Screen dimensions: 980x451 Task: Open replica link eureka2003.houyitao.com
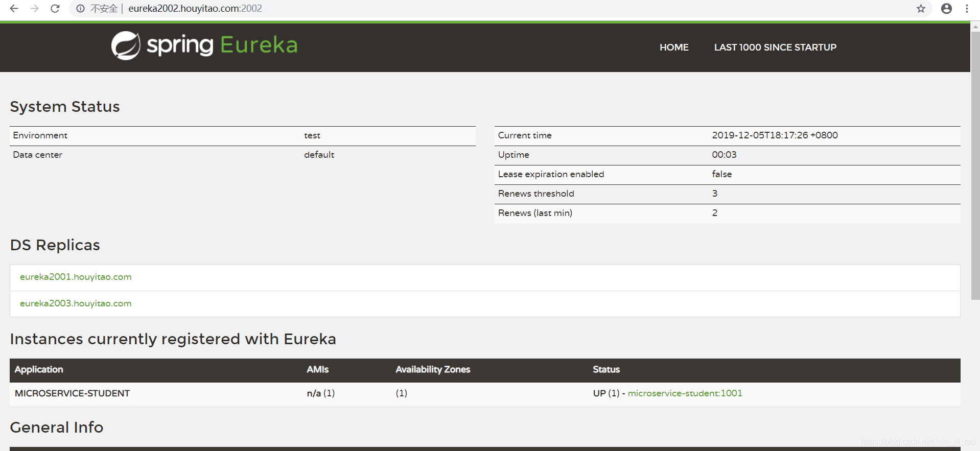point(76,303)
